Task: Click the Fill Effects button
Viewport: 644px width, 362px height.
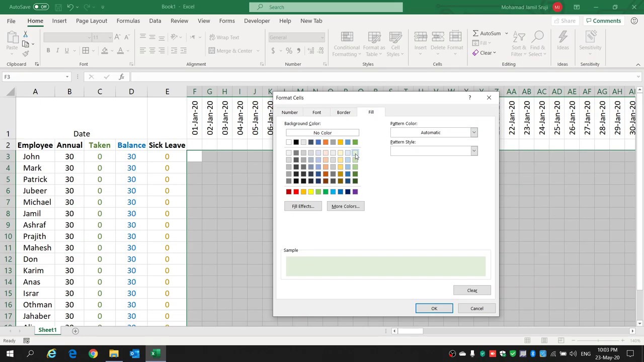Action: (x=303, y=206)
